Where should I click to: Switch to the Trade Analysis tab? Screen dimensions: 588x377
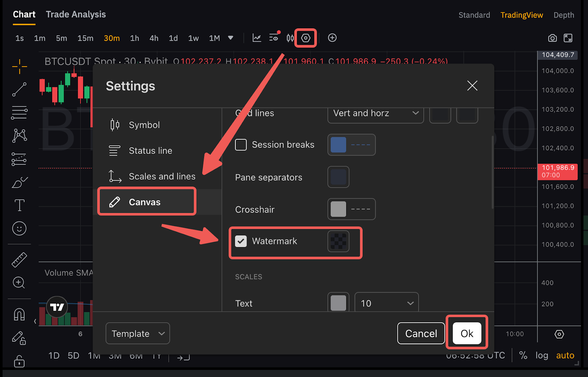76,15
